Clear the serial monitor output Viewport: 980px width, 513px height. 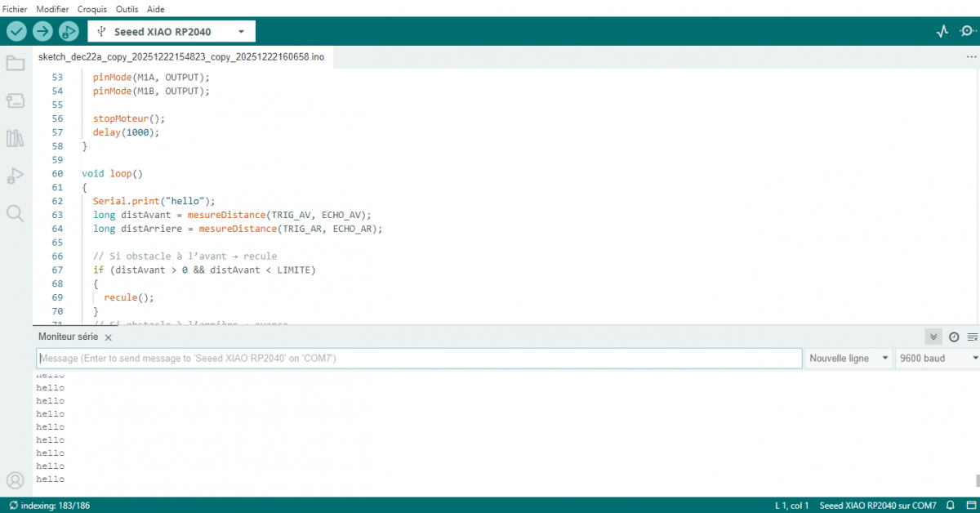click(x=972, y=337)
